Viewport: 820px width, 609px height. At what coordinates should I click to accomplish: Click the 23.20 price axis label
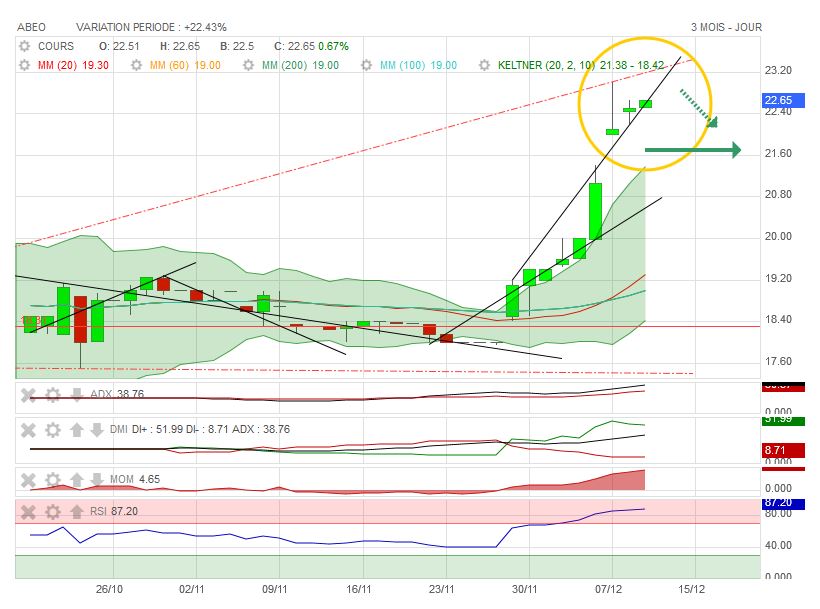(778, 71)
